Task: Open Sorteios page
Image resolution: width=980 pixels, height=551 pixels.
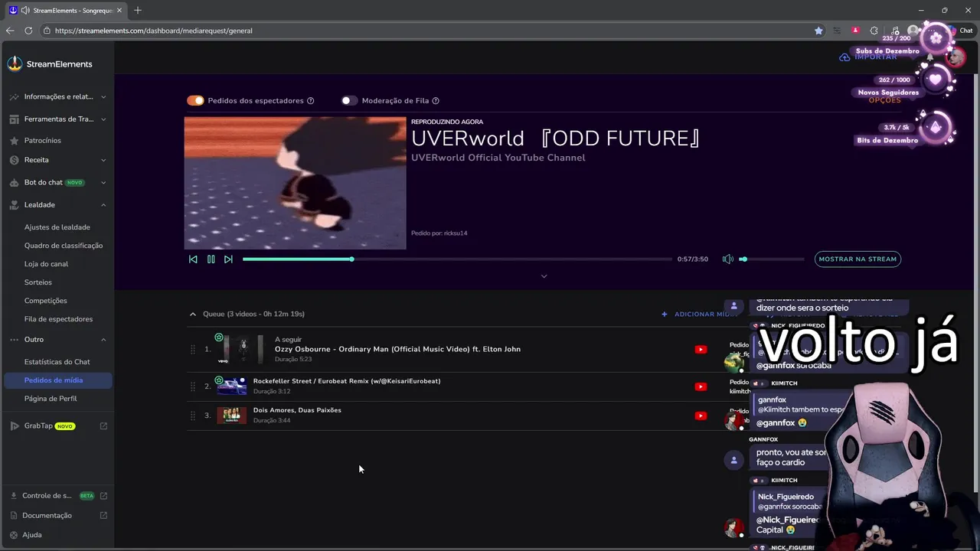Action: [38, 282]
